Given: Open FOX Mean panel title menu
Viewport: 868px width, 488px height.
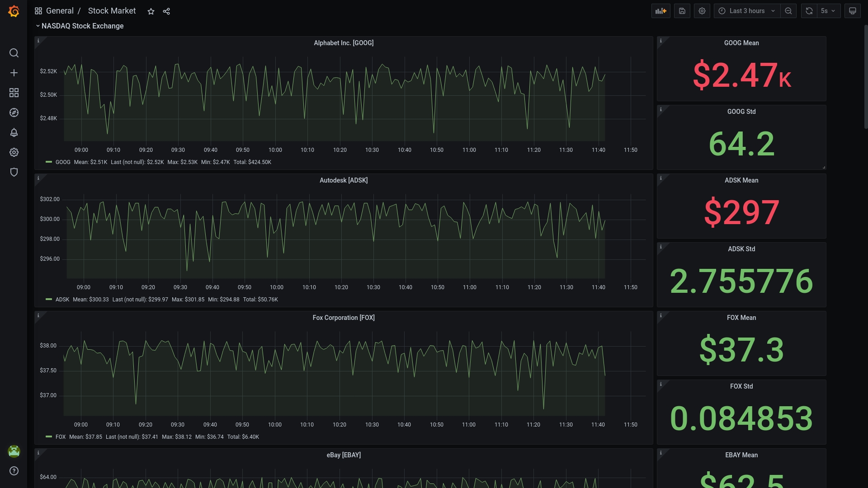Looking at the screenshot, I should tap(741, 318).
